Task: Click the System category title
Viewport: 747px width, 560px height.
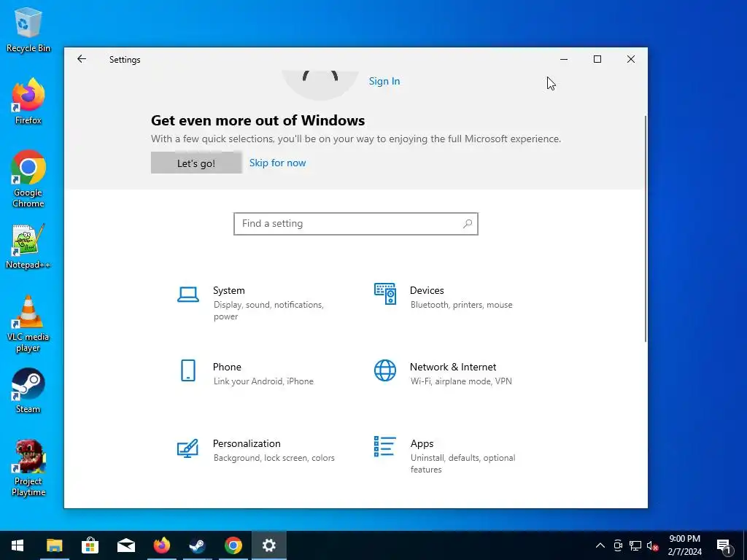Action: (x=228, y=290)
